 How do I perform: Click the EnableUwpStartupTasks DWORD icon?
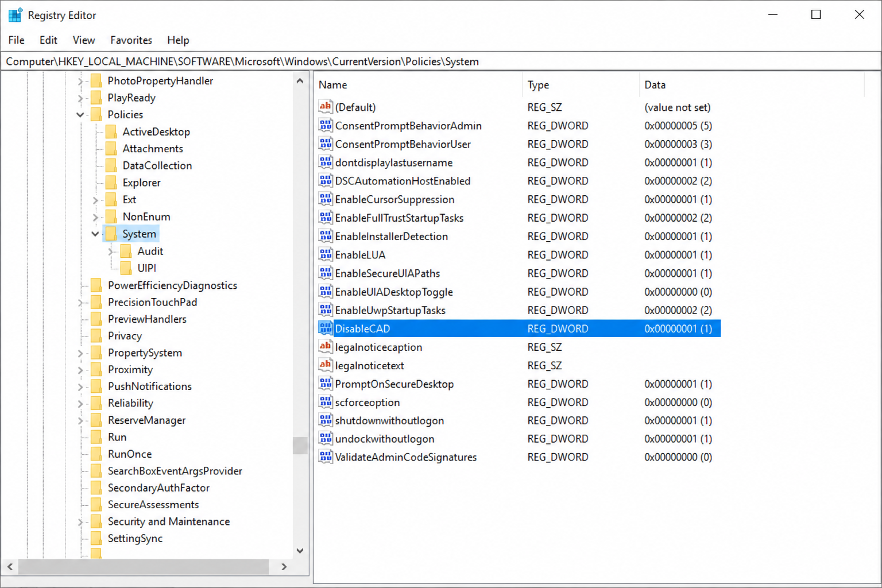[326, 310]
